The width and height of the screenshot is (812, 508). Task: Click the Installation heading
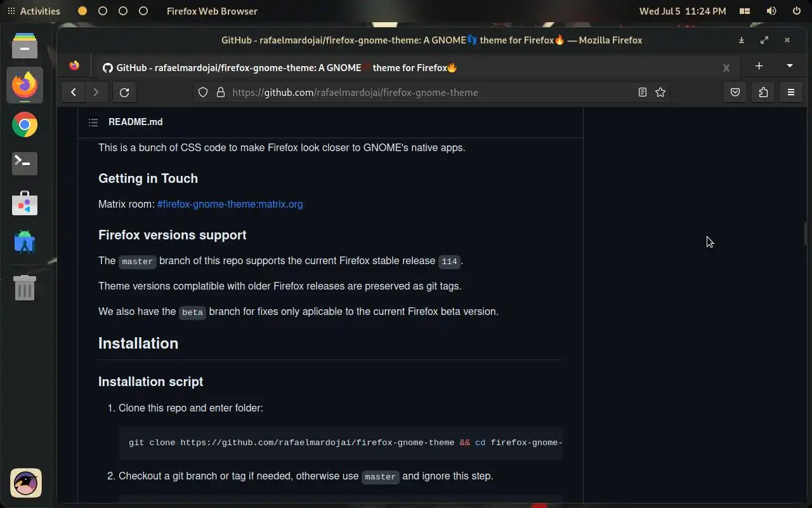[x=138, y=344]
